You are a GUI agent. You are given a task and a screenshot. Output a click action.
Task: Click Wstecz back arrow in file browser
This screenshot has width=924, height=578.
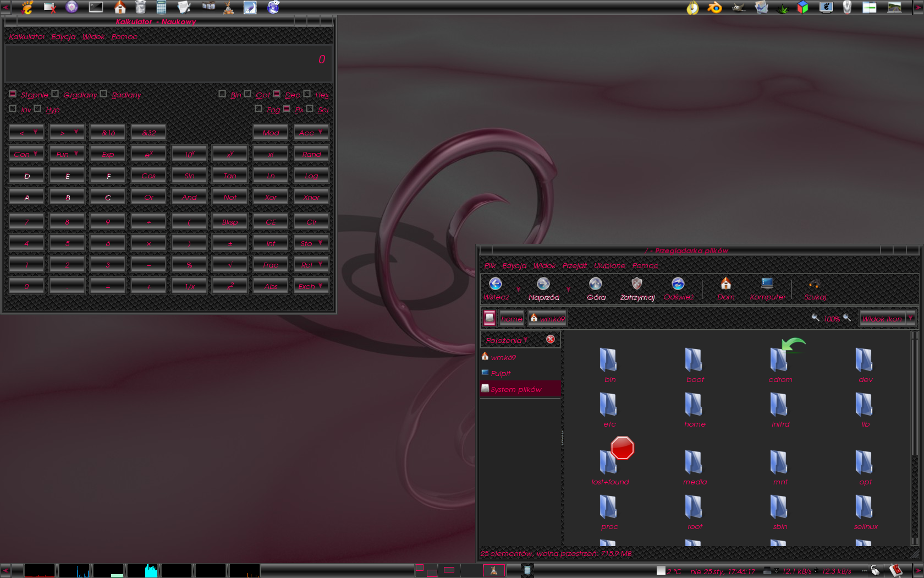(x=496, y=283)
